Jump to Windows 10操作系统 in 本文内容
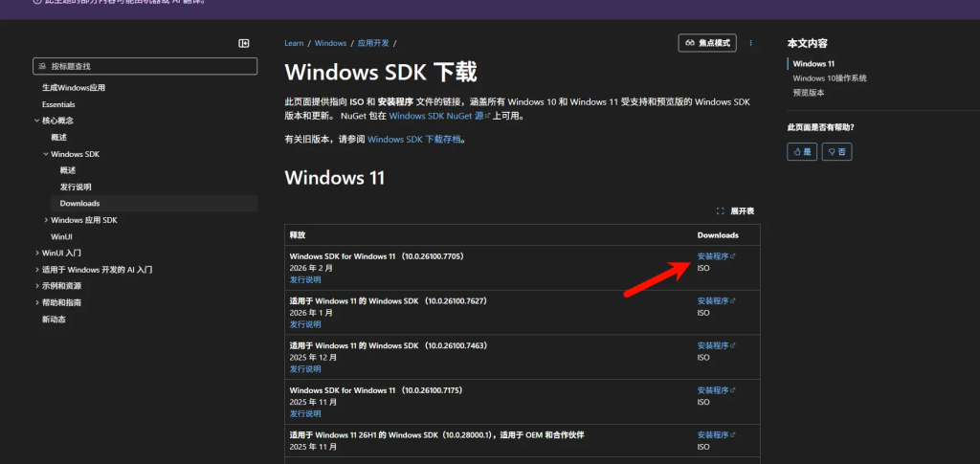Viewport: 980px width, 464px height. [x=830, y=78]
